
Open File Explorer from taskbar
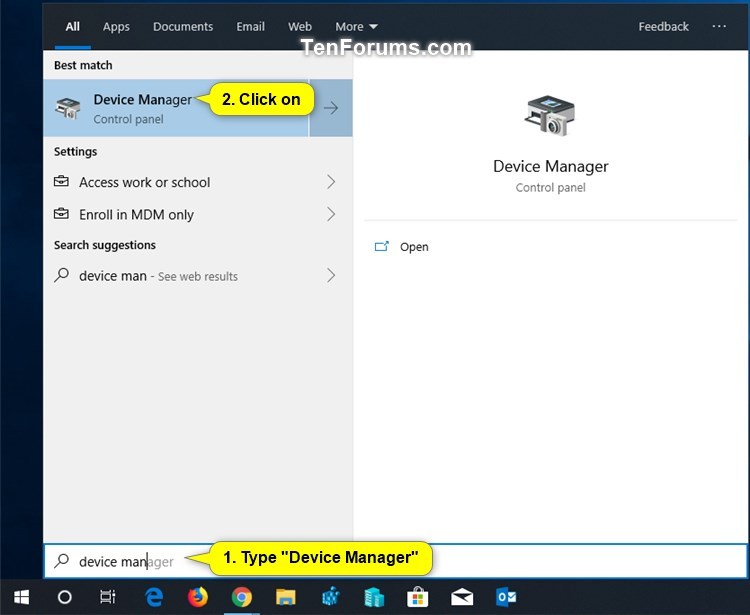286,597
